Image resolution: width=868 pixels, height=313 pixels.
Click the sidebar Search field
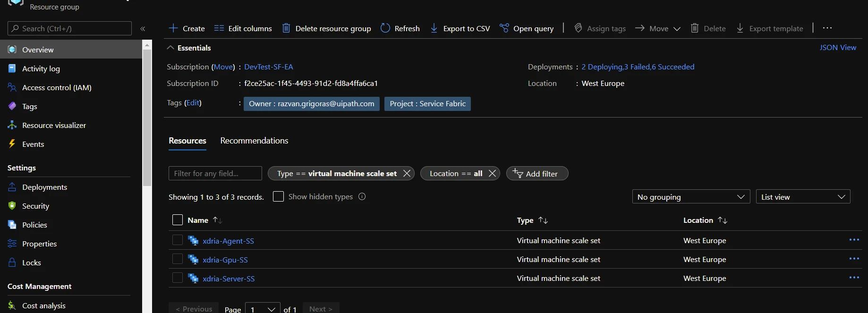[x=69, y=28]
